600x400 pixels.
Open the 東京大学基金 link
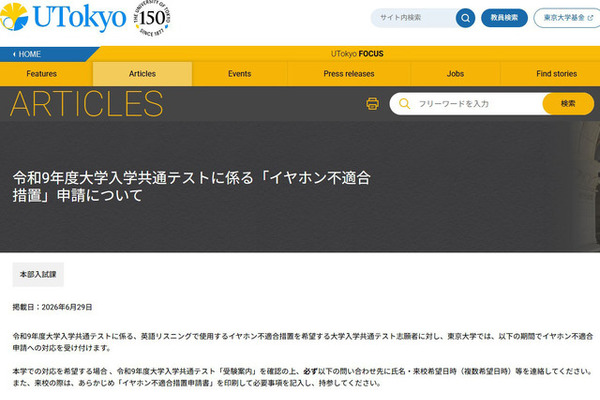567,18
